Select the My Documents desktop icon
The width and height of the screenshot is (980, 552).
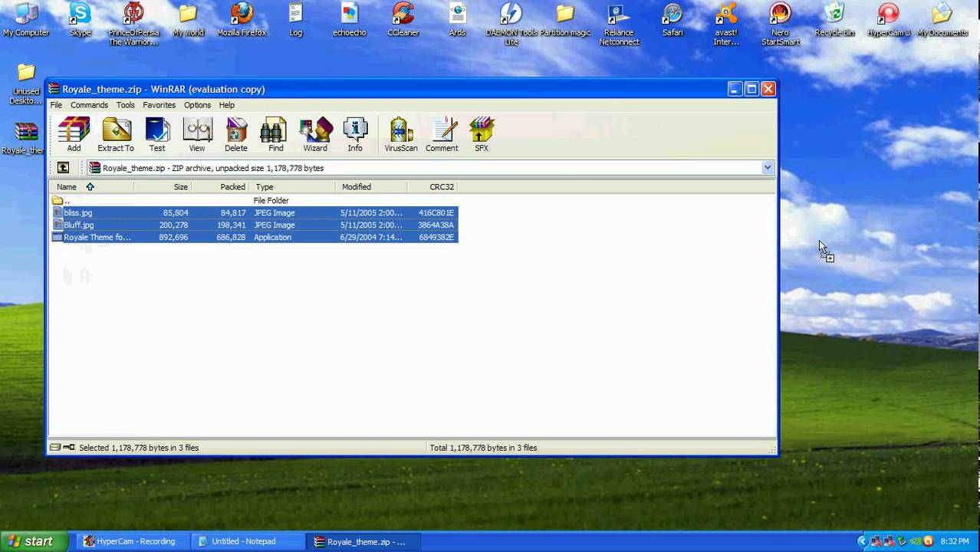tap(942, 20)
